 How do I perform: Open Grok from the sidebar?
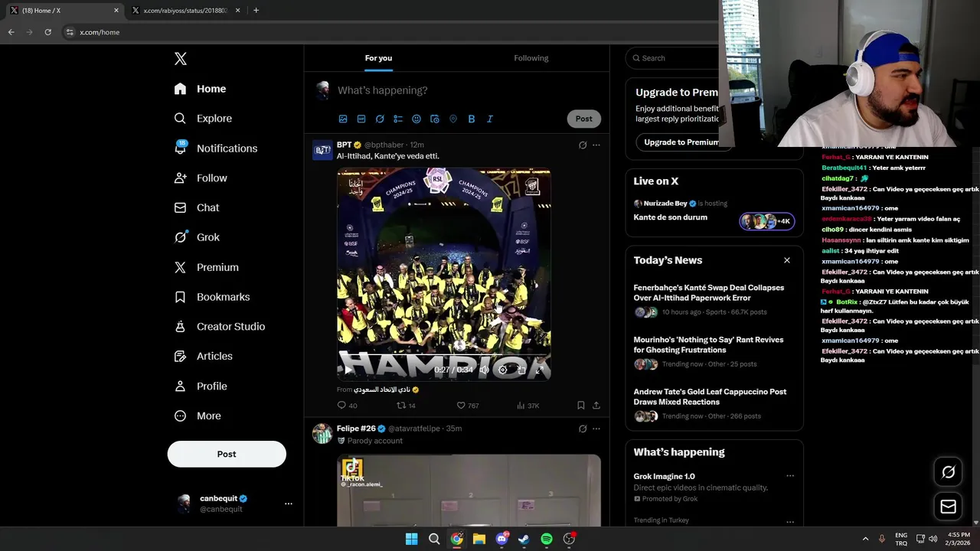[x=197, y=237]
